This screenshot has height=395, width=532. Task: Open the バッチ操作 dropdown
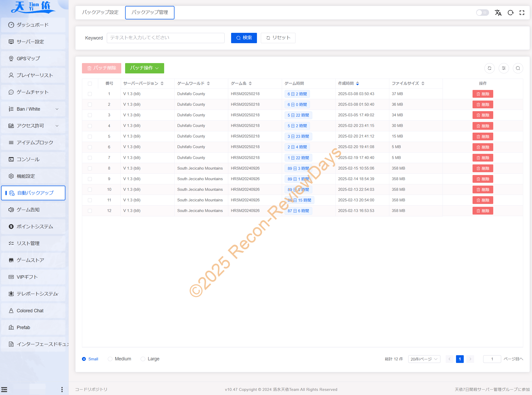(x=144, y=68)
